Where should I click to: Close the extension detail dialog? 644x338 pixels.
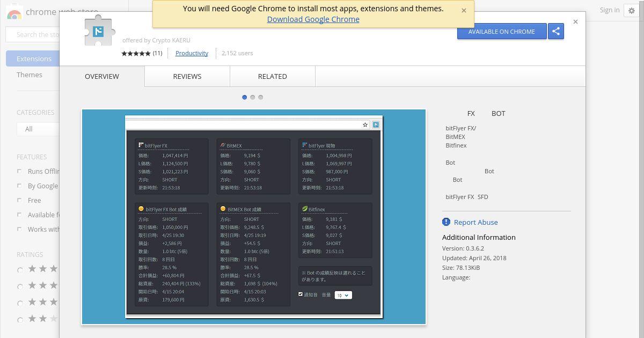tap(575, 22)
